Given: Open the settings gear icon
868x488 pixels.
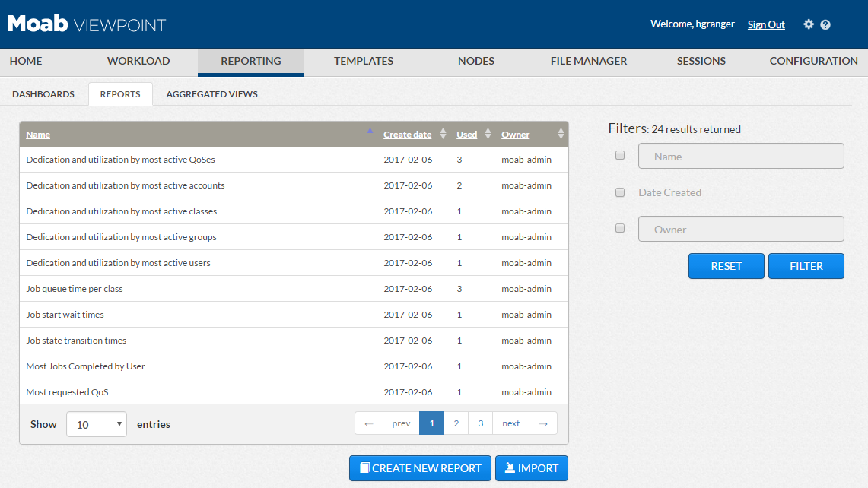Looking at the screenshot, I should pos(809,24).
